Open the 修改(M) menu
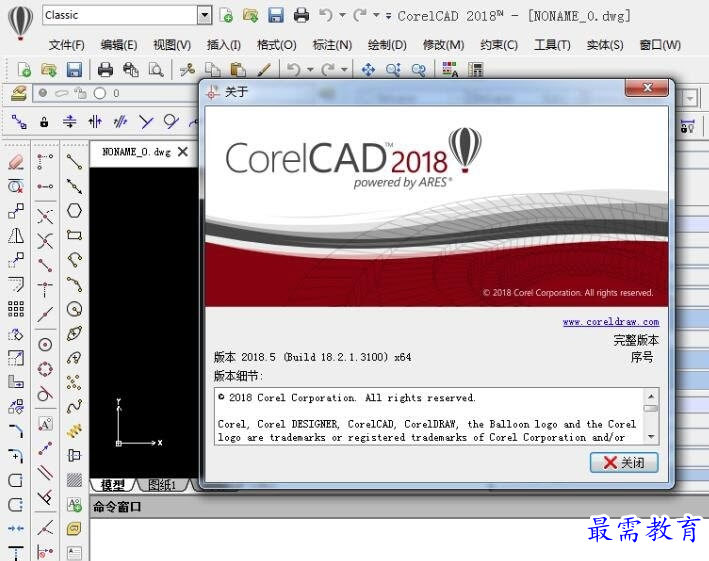The width and height of the screenshot is (709, 561). click(444, 45)
